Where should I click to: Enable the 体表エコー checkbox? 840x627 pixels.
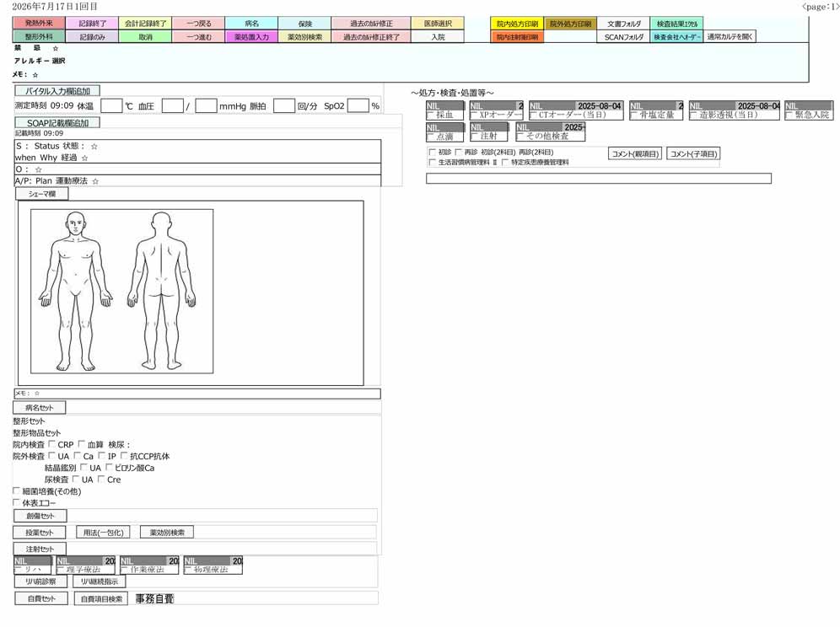coord(16,502)
